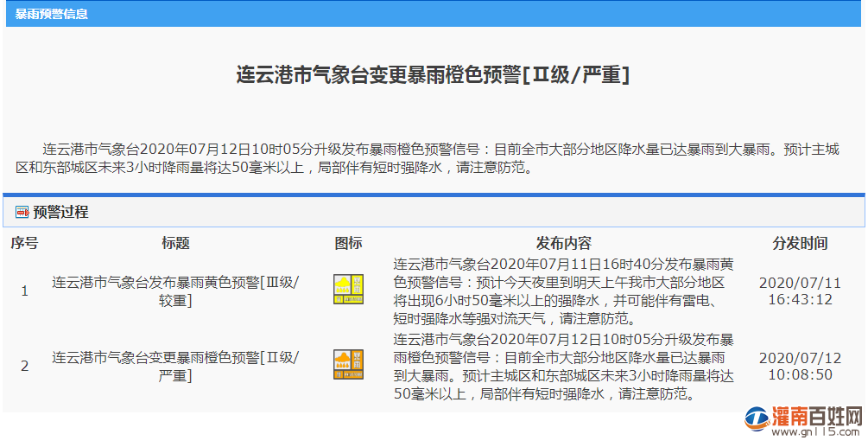The width and height of the screenshot is (868, 447).
Task: Click the 分发时间 column header
Action: (800, 243)
